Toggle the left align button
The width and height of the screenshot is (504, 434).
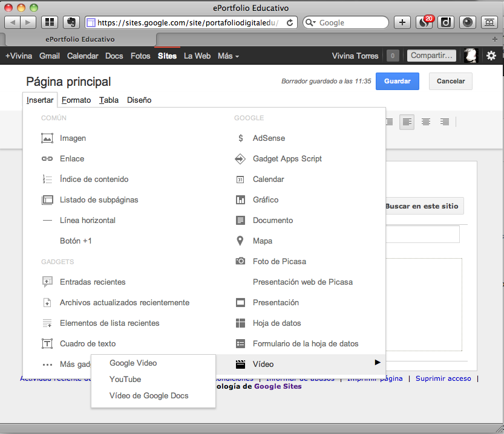(407, 122)
